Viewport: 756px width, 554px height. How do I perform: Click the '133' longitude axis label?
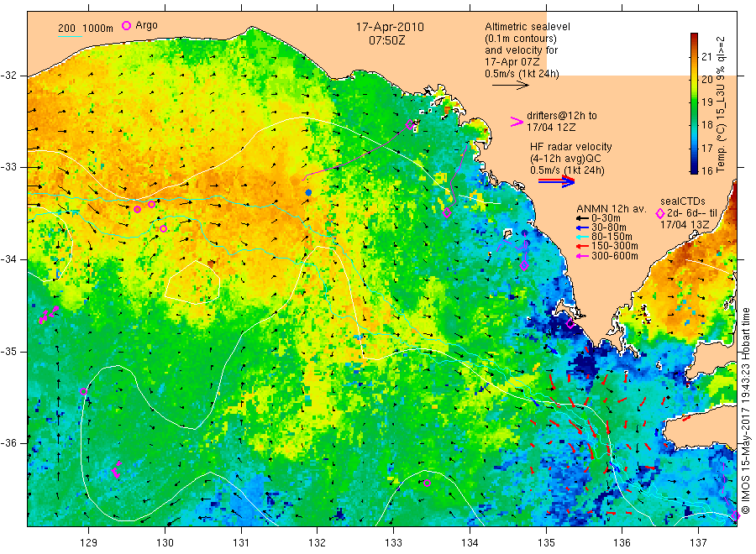(x=393, y=543)
